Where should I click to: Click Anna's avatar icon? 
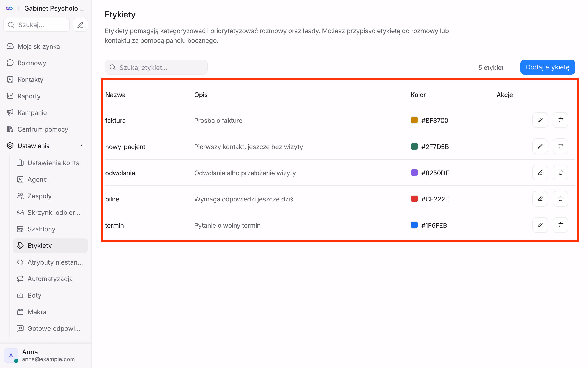click(x=11, y=355)
